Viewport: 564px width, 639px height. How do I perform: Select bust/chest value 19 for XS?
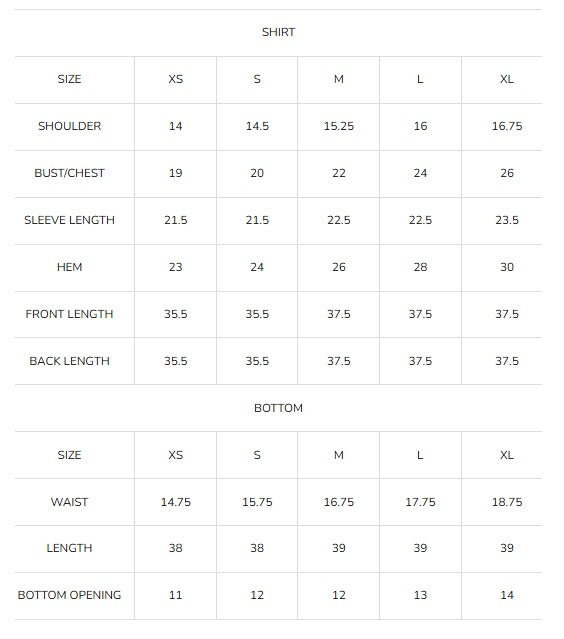click(176, 173)
